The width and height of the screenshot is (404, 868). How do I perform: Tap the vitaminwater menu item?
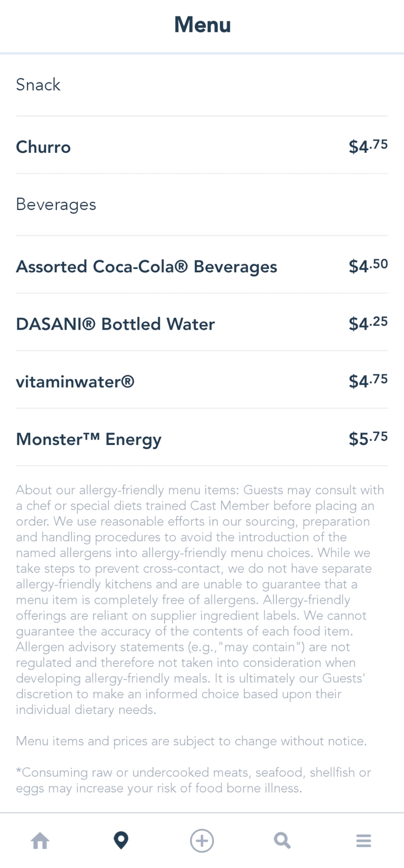(x=75, y=381)
